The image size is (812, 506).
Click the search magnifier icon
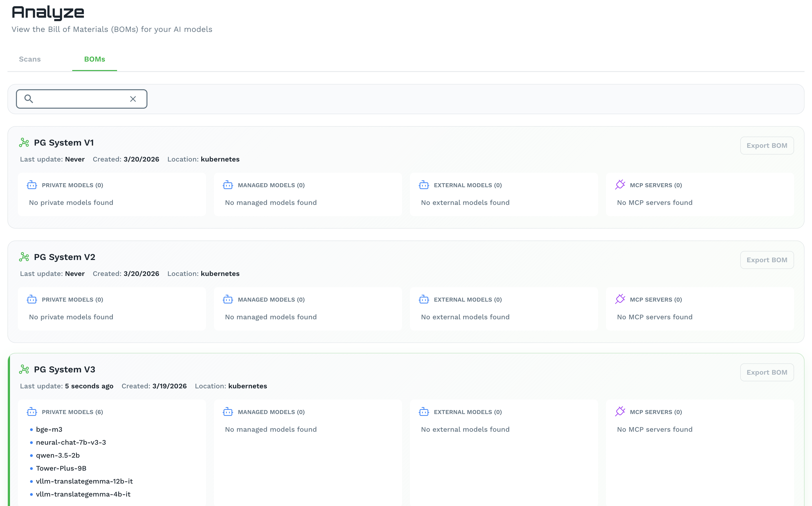point(29,99)
